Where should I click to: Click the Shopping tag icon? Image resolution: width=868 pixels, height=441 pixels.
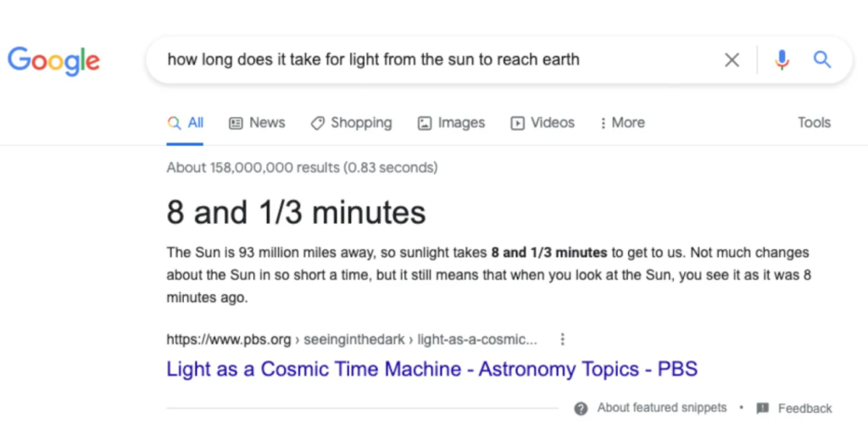[x=317, y=123]
